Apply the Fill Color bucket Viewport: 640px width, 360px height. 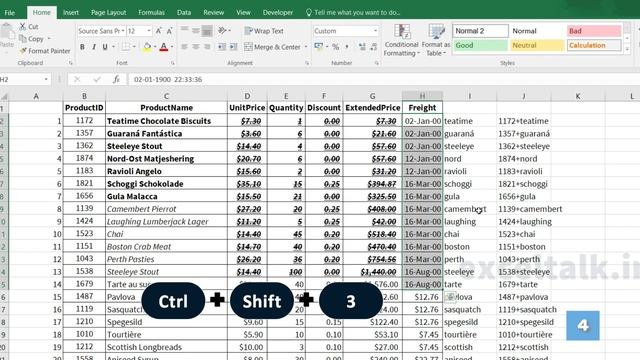[x=147, y=47]
